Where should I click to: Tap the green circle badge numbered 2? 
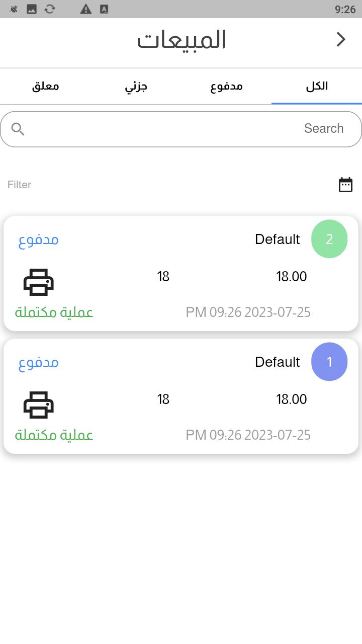pos(329,239)
